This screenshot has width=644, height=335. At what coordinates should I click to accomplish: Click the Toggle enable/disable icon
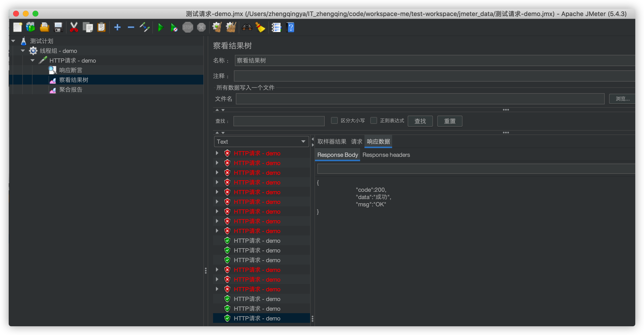pos(145,27)
